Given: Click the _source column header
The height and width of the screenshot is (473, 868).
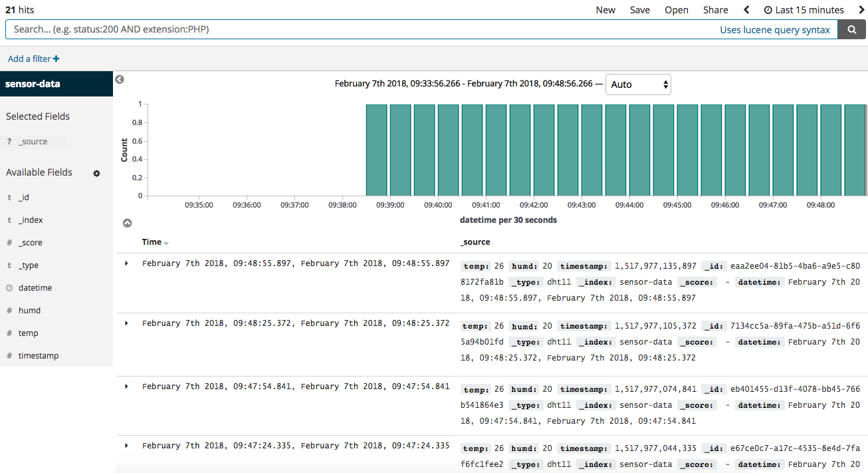Looking at the screenshot, I should click(x=475, y=242).
